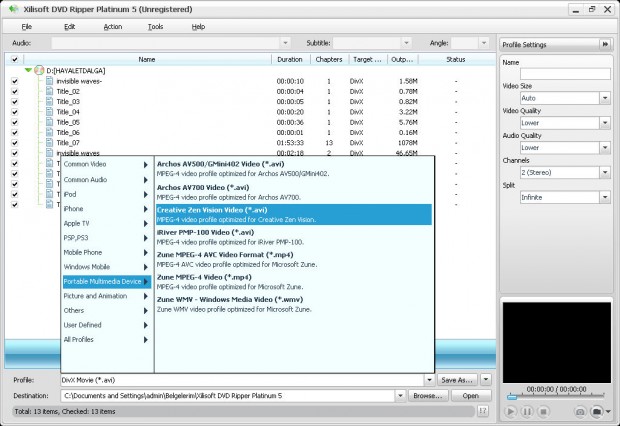Choose Creative Zen Vision Video profile
The width and height of the screenshot is (620, 426).
294,214
